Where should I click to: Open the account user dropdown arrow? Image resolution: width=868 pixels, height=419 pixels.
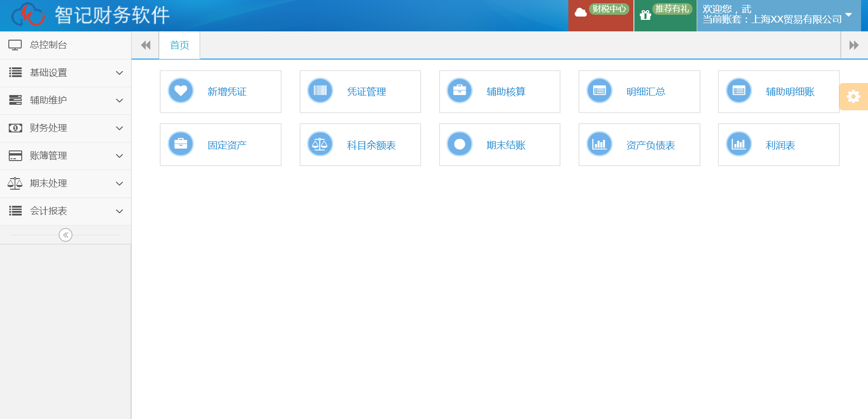click(x=849, y=15)
